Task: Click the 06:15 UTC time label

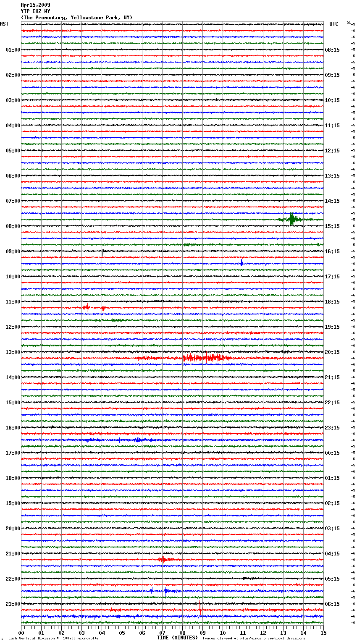Action: [x=332, y=604]
